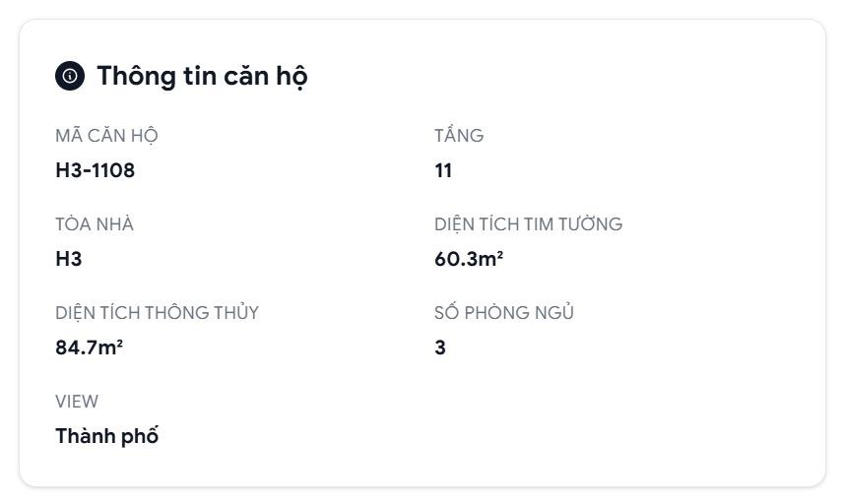Click the View field label
The image size is (843, 504).
77,402
